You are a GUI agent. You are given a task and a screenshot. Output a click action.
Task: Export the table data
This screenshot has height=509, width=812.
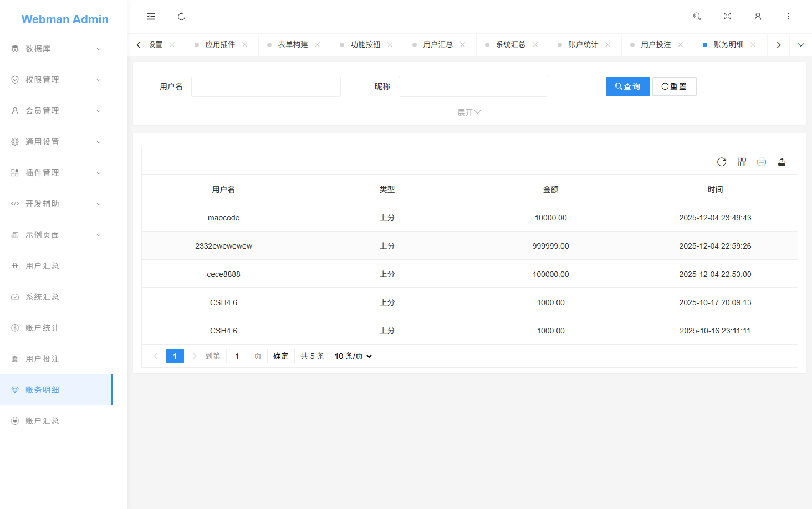[782, 162]
